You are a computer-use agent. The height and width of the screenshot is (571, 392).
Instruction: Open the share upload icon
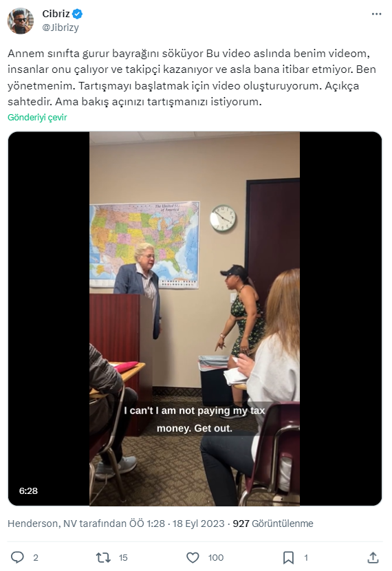pos(373,557)
